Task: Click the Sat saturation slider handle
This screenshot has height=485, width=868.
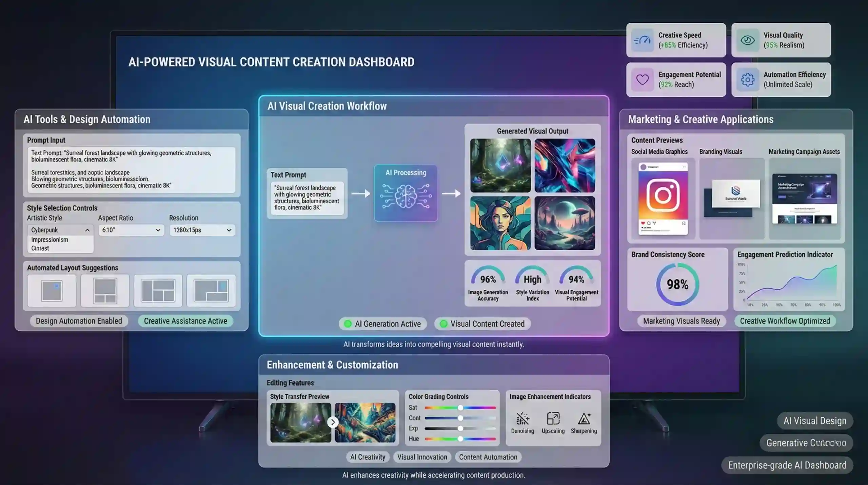Action: tap(460, 408)
